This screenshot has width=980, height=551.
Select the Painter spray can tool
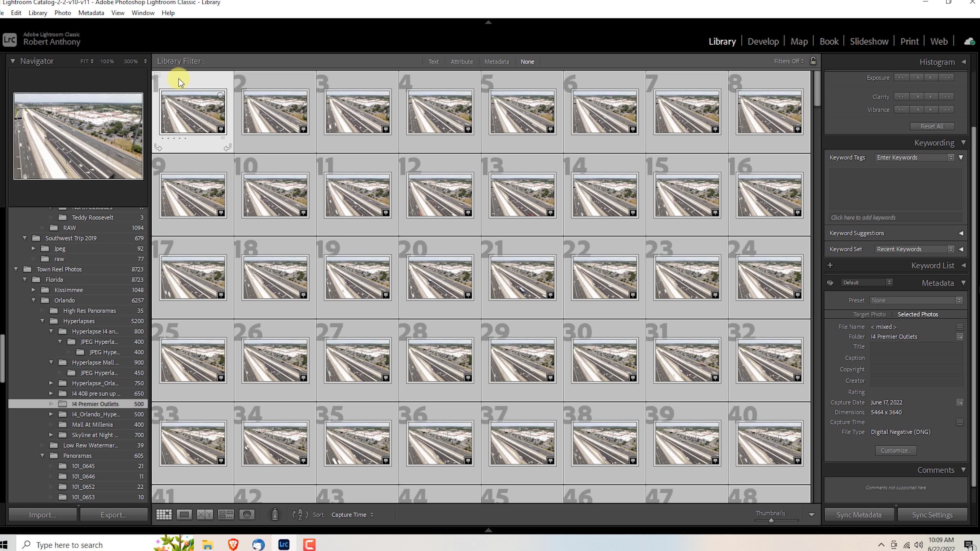click(275, 515)
